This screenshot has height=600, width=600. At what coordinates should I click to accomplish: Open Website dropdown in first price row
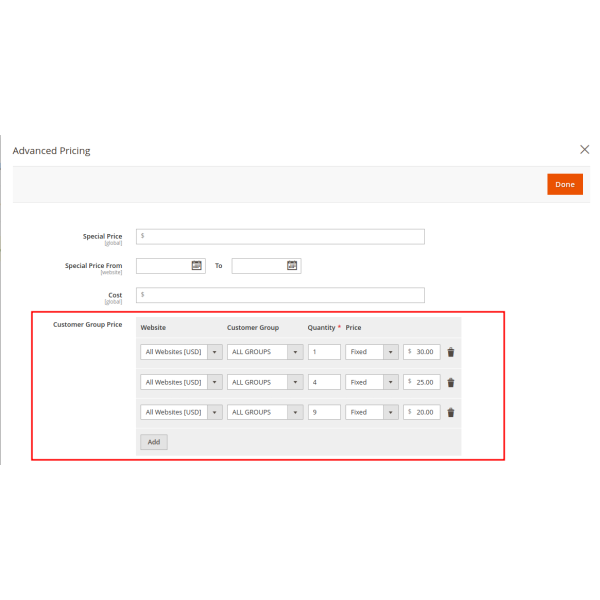click(x=181, y=352)
